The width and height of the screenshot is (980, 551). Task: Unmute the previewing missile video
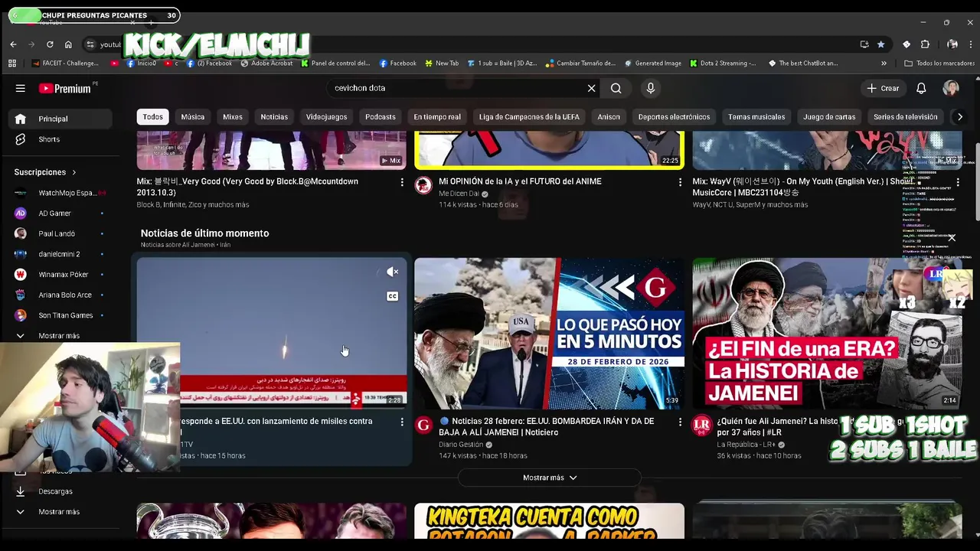392,272
